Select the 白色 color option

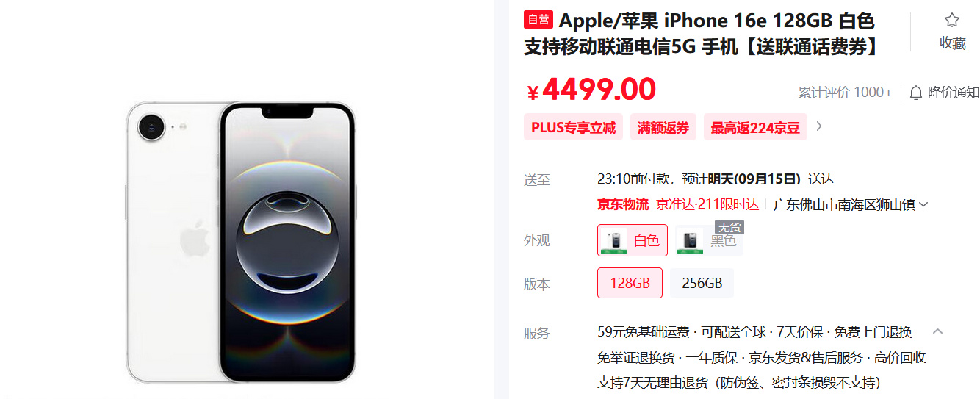click(x=633, y=240)
